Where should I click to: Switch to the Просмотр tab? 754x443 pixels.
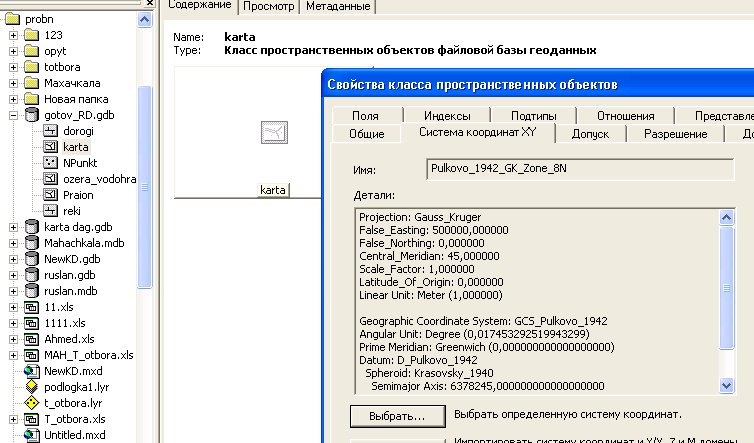(x=268, y=7)
